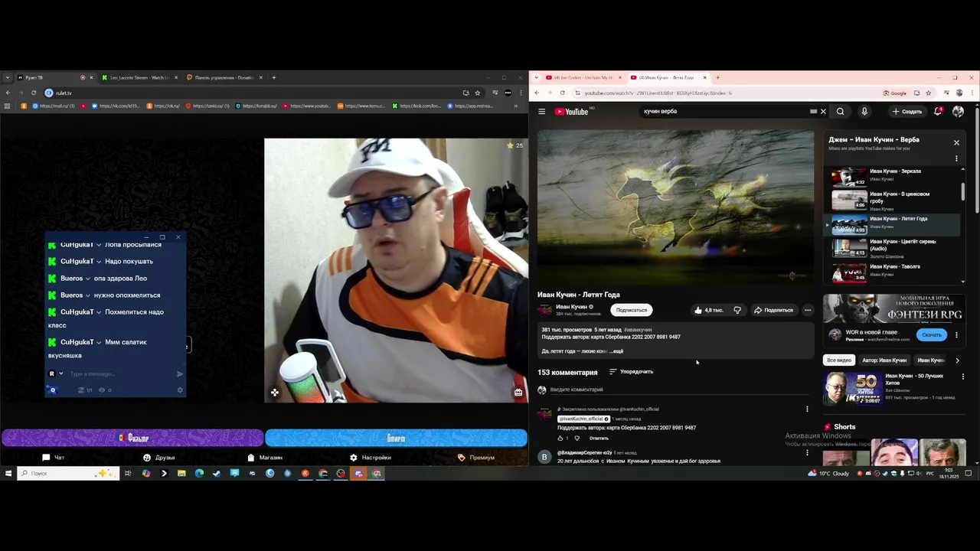Click gift icon on webcam video
The image size is (980, 551).
(518, 393)
